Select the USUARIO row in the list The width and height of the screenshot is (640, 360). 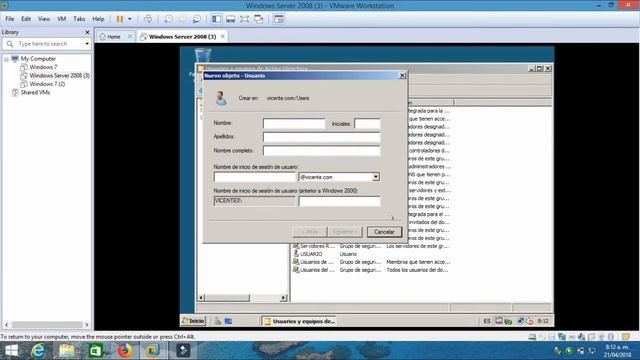[x=311, y=254]
